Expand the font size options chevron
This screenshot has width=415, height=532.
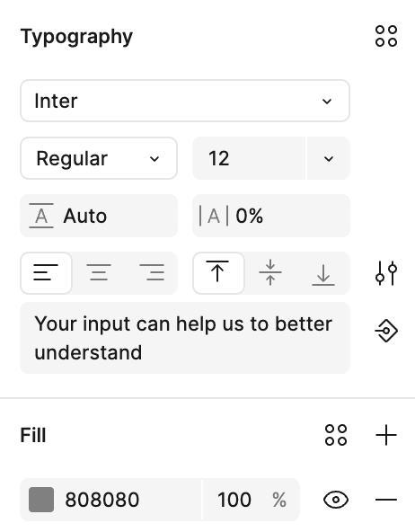pos(328,158)
